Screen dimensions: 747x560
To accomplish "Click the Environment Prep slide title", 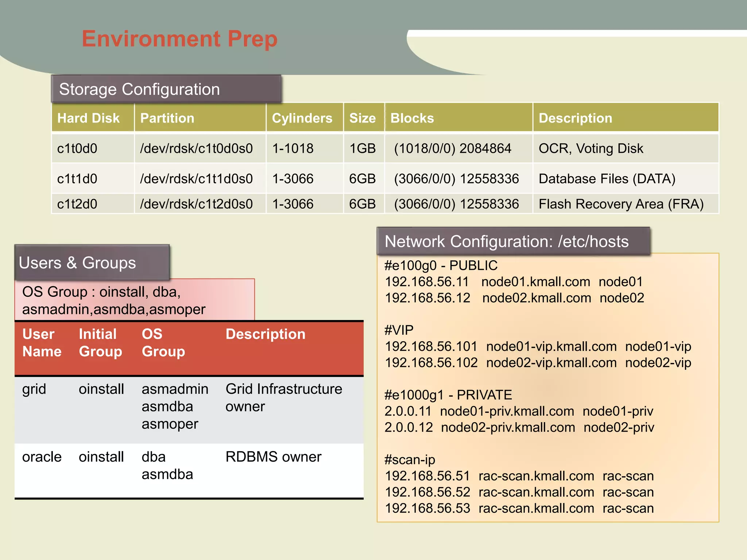I will click(x=179, y=39).
